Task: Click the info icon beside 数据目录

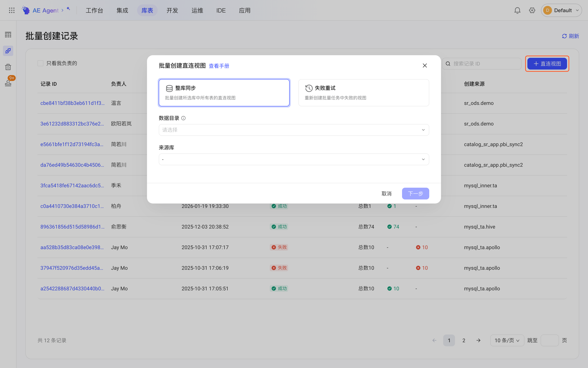Action: [183, 118]
